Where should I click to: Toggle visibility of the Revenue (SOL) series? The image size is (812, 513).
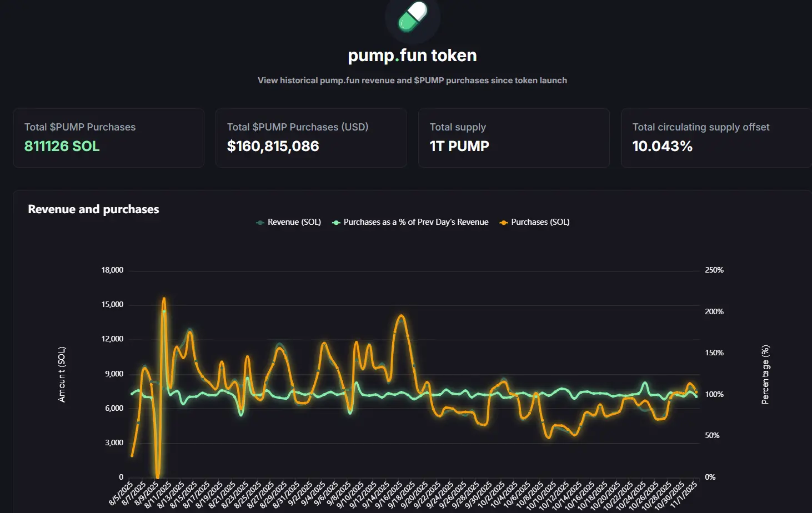click(293, 222)
